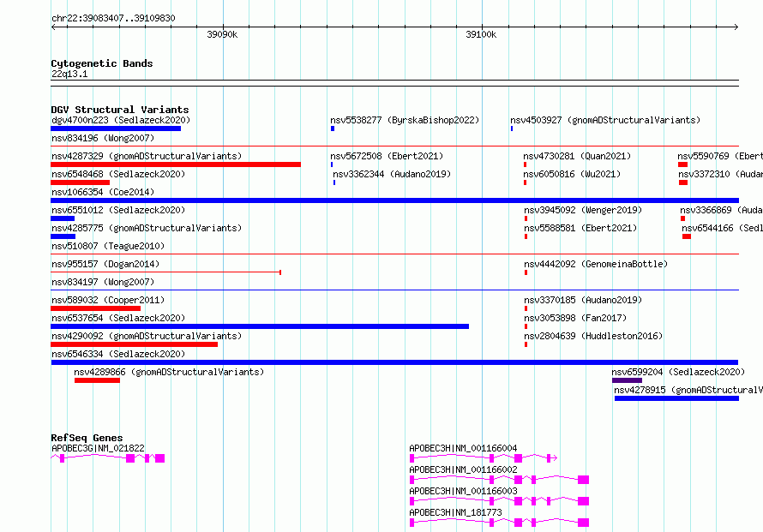Click the Cytogenetic Bands track title
The height and width of the screenshot is (532, 763).
coord(102,63)
